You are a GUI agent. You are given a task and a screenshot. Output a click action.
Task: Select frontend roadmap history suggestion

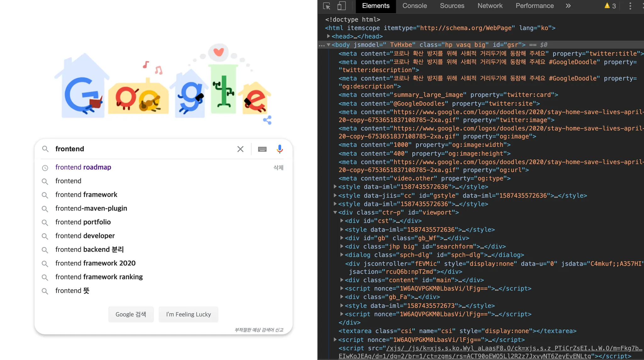(83, 167)
